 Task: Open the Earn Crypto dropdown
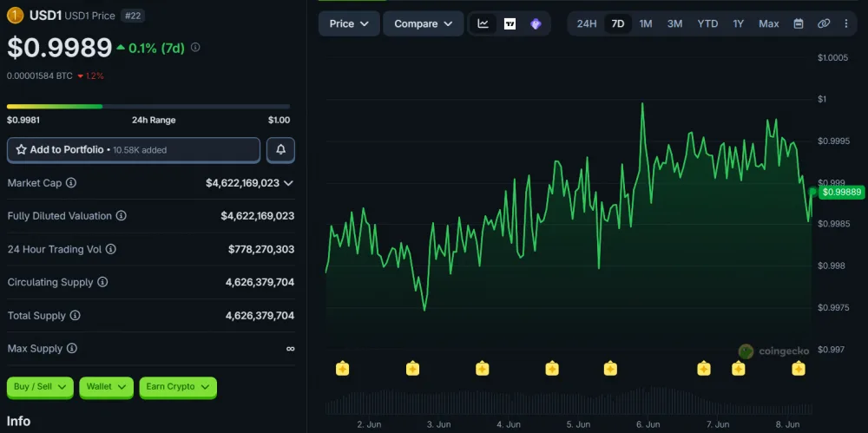(x=178, y=387)
